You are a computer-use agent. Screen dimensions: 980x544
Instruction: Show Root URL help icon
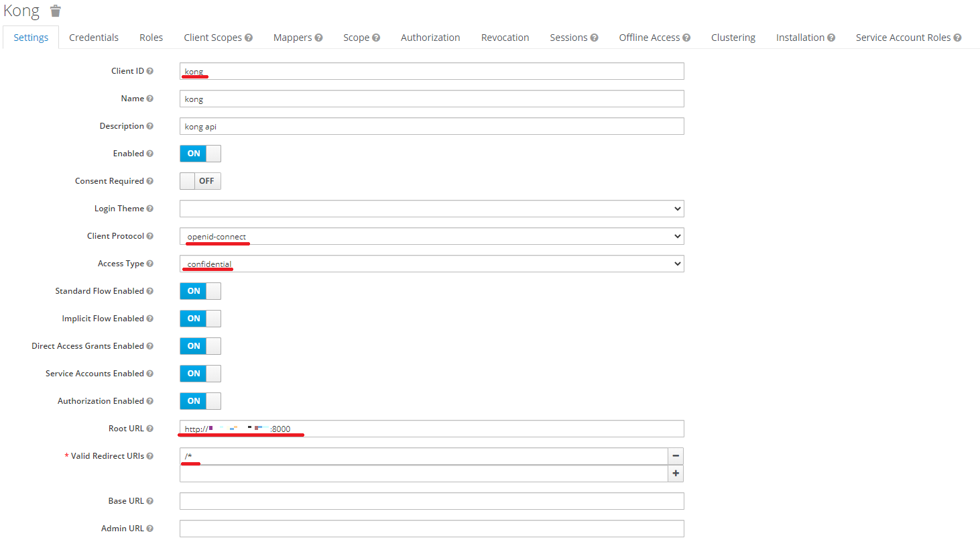click(150, 429)
